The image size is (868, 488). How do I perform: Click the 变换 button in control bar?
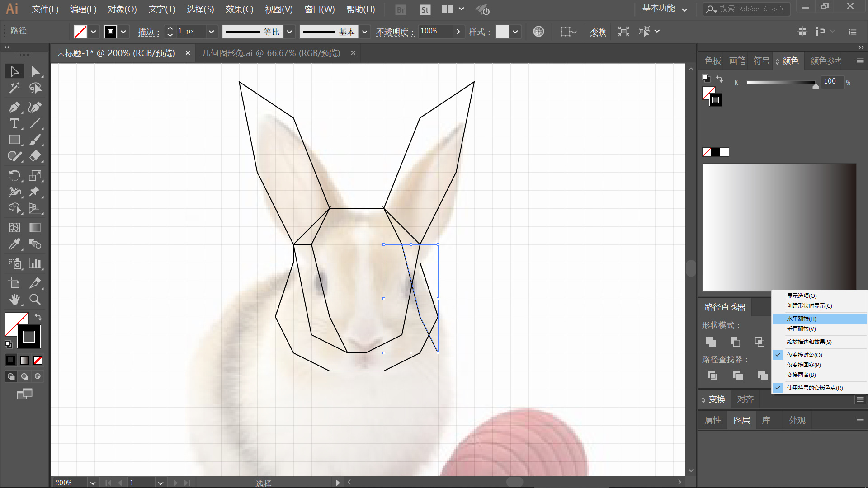tap(598, 32)
